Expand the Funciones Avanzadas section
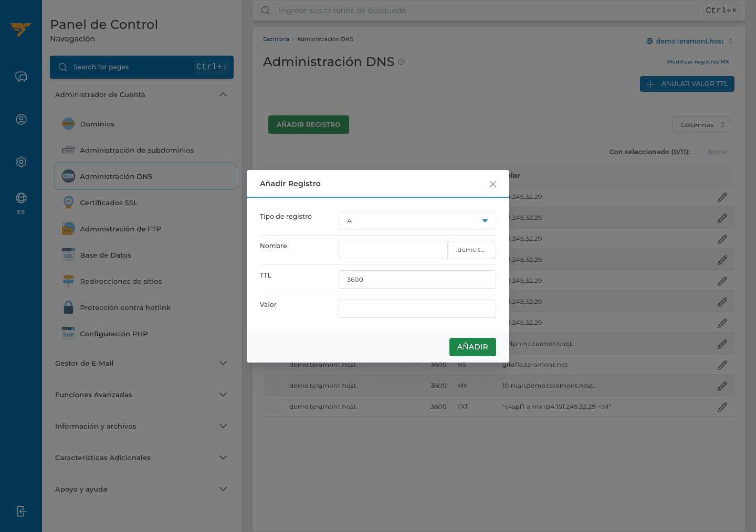Viewport: 756px width, 532px height. pyautogui.click(x=142, y=395)
